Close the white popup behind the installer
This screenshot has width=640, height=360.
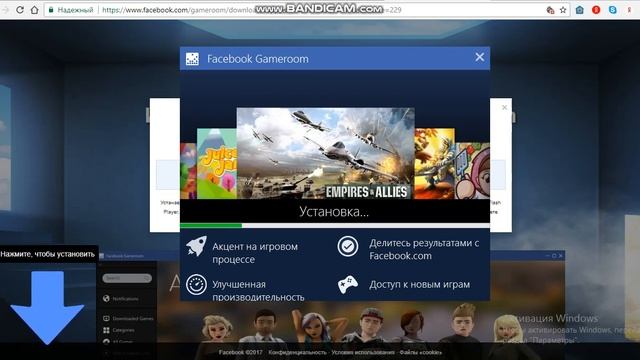click(x=504, y=107)
